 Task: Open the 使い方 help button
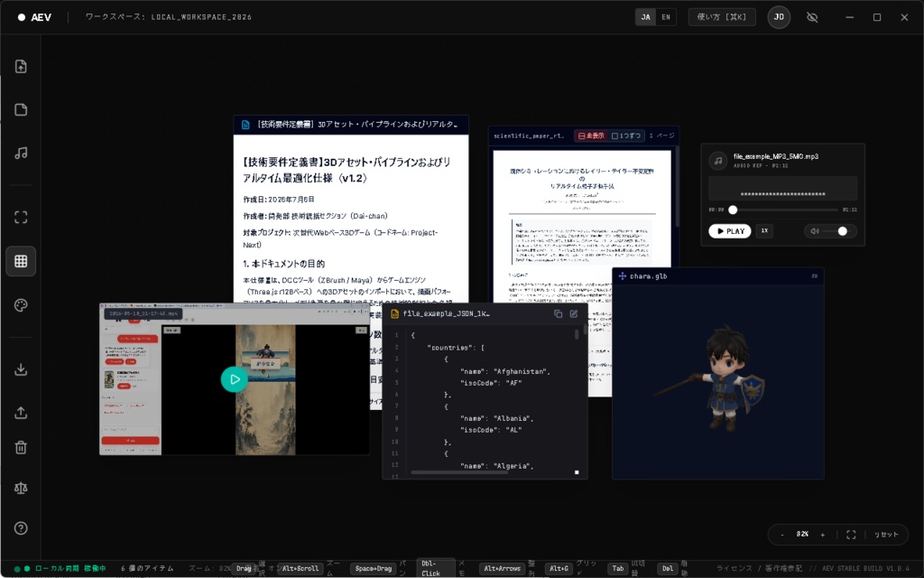tap(722, 17)
